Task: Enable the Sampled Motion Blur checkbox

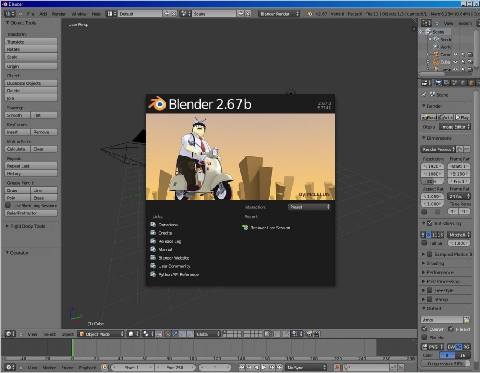Action: click(429, 254)
